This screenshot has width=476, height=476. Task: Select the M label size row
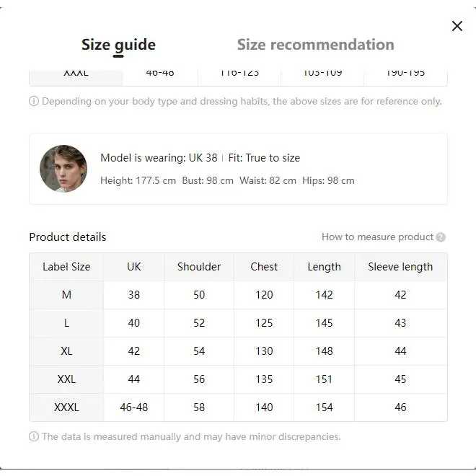[238, 295]
